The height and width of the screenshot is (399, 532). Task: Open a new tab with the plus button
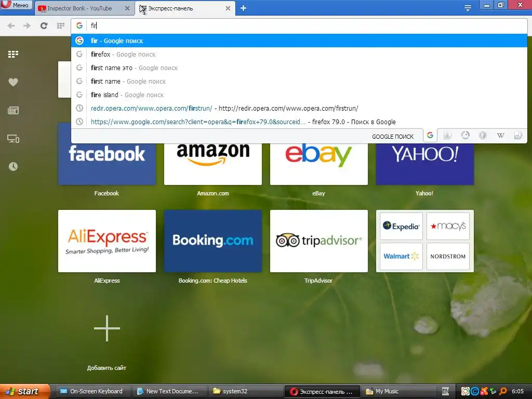[x=243, y=8]
